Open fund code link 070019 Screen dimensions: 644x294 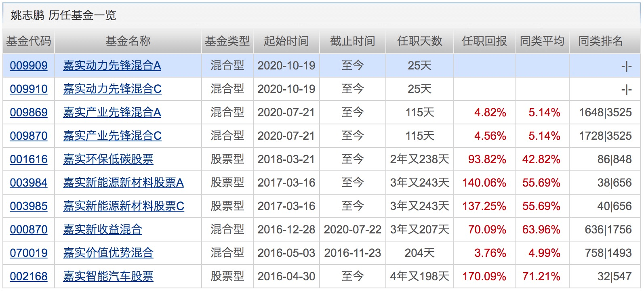(x=29, y=253)
